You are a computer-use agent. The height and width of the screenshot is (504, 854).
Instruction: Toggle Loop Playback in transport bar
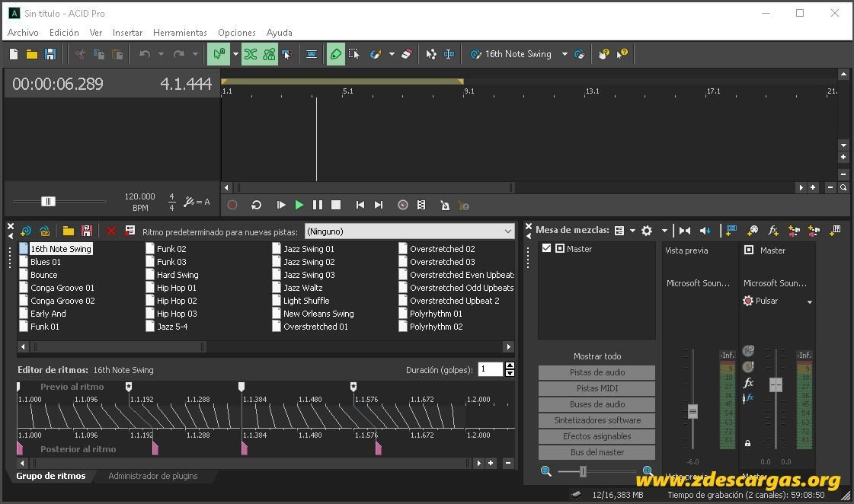point(257,205)
